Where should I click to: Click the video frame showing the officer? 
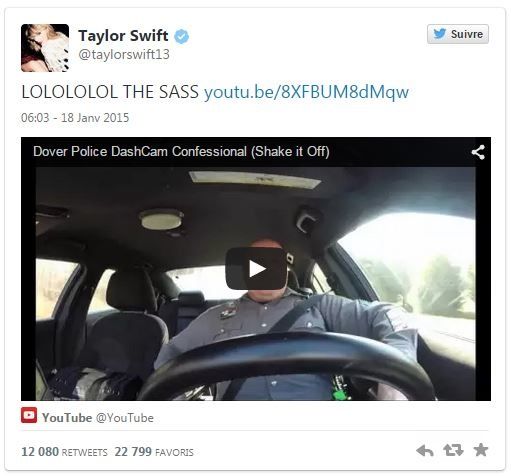point(256,283)
